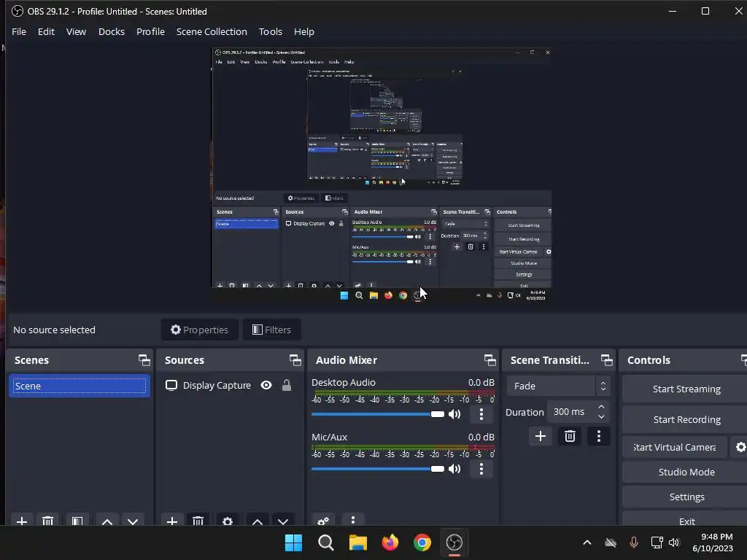This screenshot has height=560, width=747.
Task: Decrease transition Duration with down arrow
Action: 601,417
